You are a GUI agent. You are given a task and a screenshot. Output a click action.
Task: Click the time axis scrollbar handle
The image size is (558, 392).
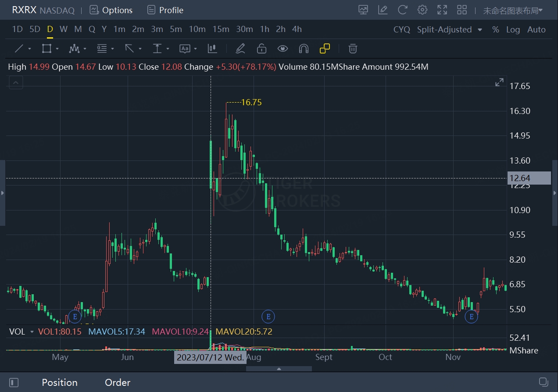pos(279,369)
